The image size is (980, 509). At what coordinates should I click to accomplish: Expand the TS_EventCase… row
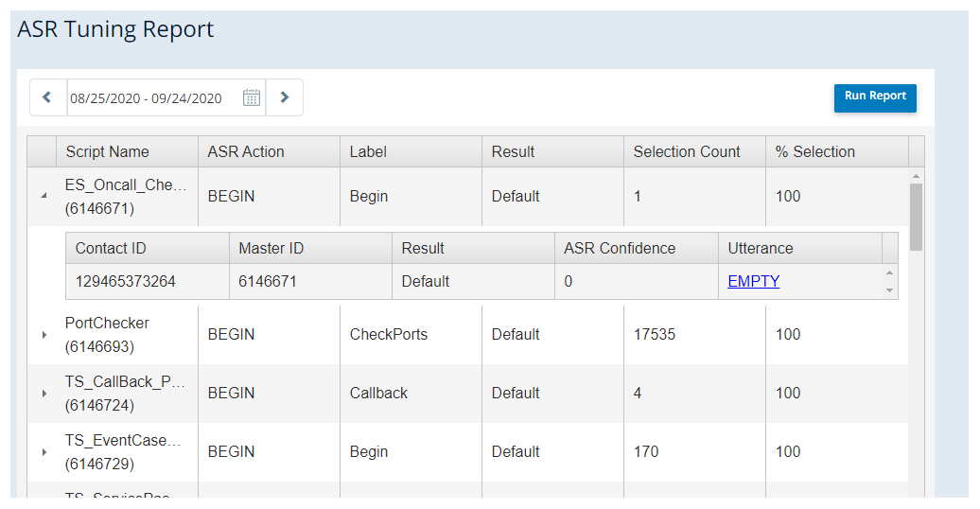[x=44, y=452]
